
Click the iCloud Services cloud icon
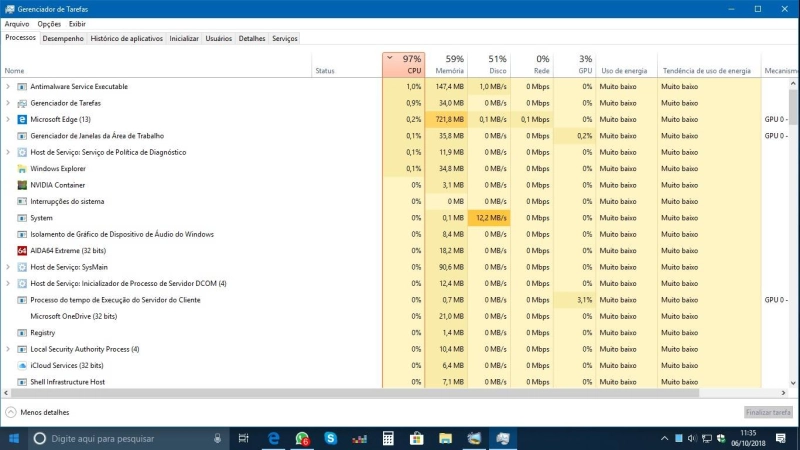[x=22, y=365]
